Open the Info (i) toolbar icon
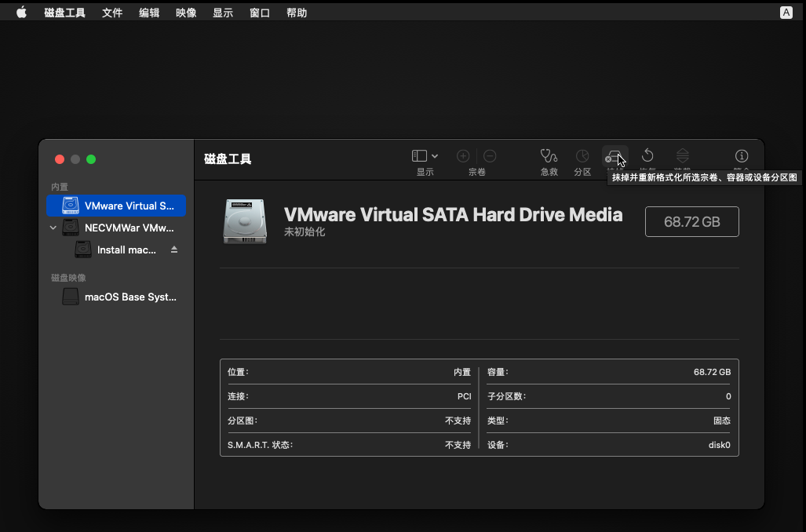This screenshot has height=532, width=806. [x=741, y=155]
